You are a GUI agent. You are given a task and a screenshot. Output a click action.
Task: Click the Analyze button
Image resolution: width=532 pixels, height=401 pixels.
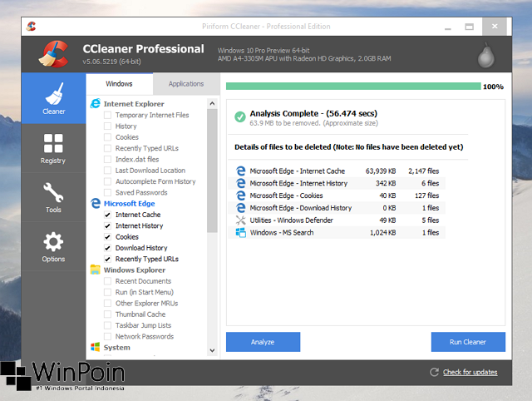(263, 342)
